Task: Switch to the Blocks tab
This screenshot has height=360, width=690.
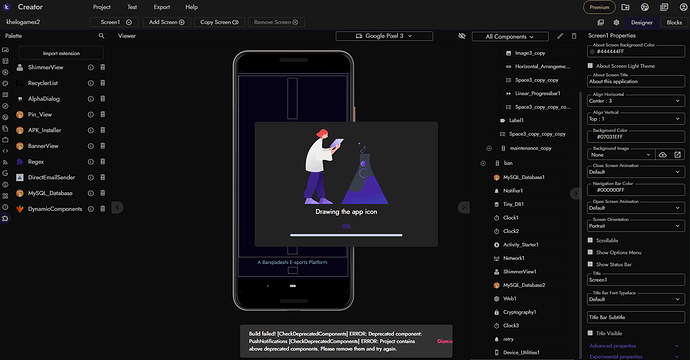Action: click(x=674, y=22)
